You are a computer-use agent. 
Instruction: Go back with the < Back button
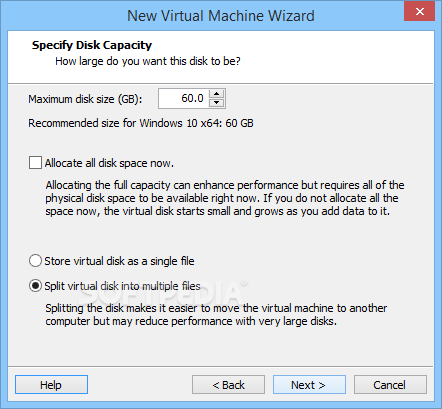(228, 385)
